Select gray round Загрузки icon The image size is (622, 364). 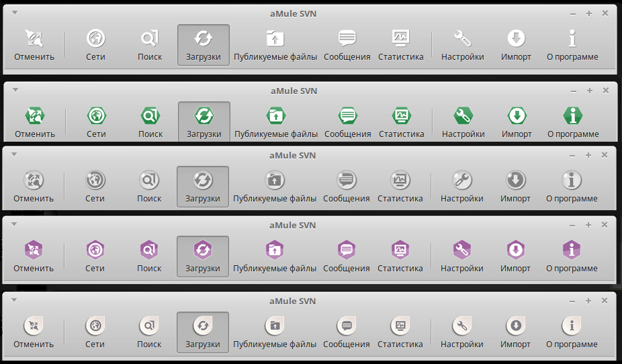click(x=203, y=180)
